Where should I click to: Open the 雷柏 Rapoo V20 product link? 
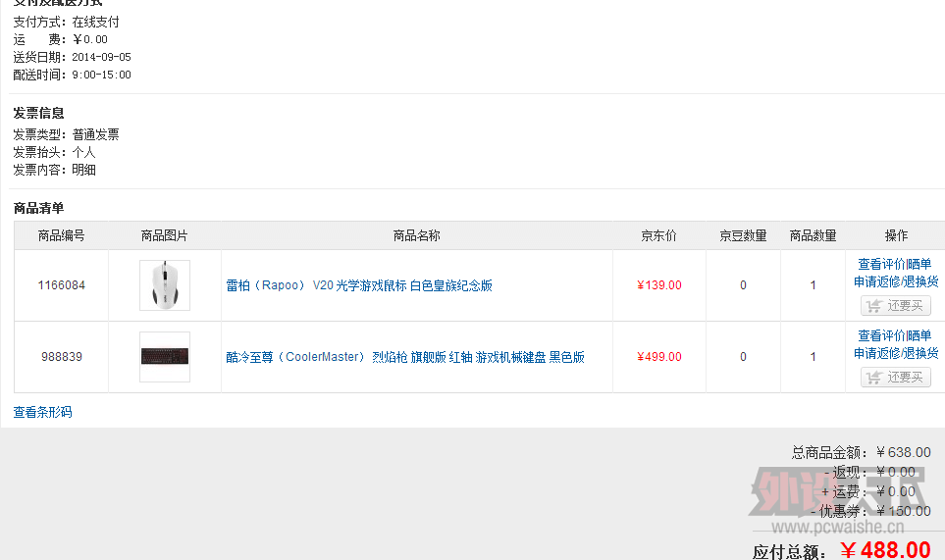tap(359, 285)
